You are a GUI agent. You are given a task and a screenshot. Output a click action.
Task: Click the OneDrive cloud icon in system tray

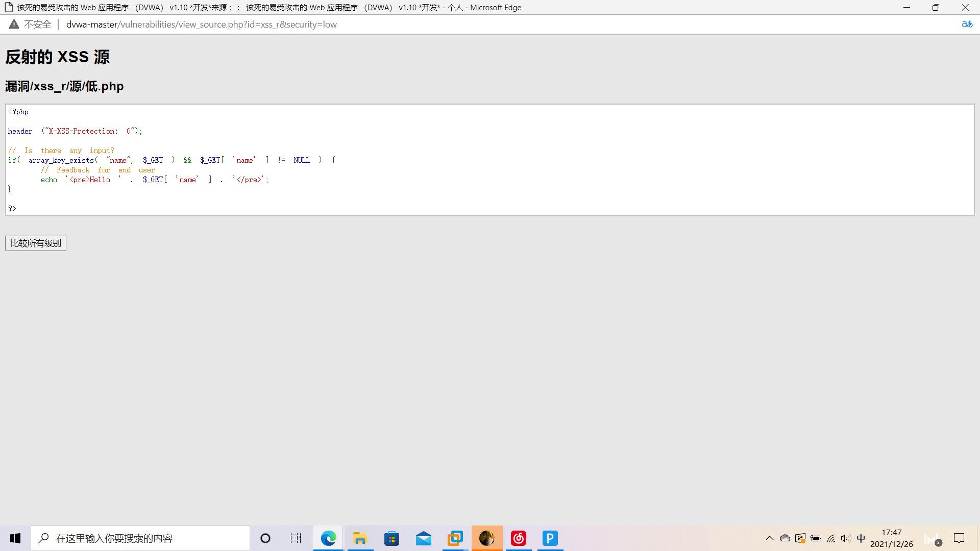pyautogui.click(x=785, y=538)
